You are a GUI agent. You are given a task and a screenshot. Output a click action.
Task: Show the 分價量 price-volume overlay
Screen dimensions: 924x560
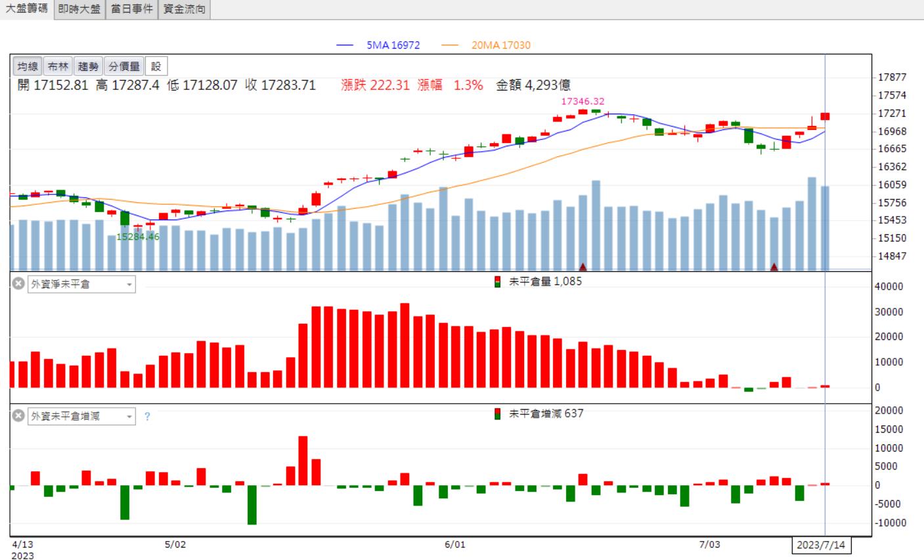(x=124, y=66)
